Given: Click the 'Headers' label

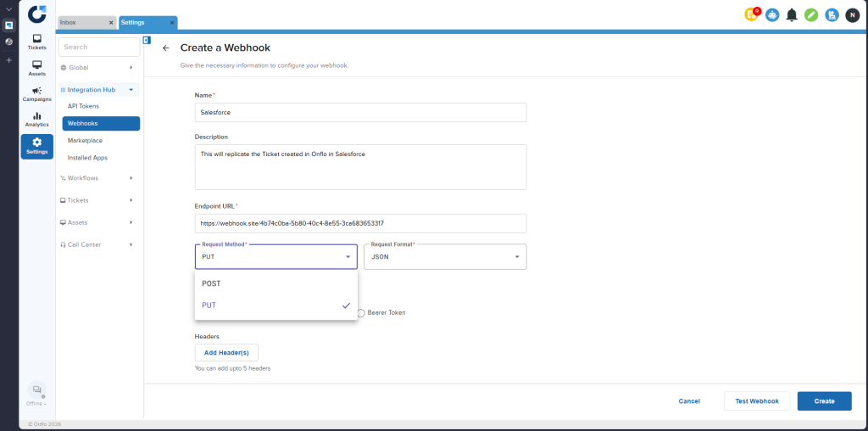Looking at the screenshot, I should click(207, 336).
